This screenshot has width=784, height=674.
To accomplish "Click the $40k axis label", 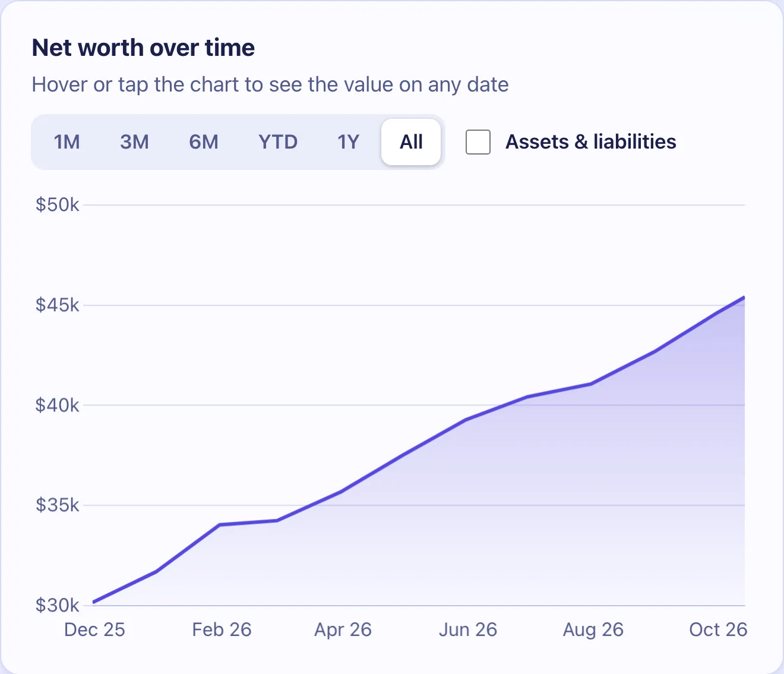I will coord(57,405).
